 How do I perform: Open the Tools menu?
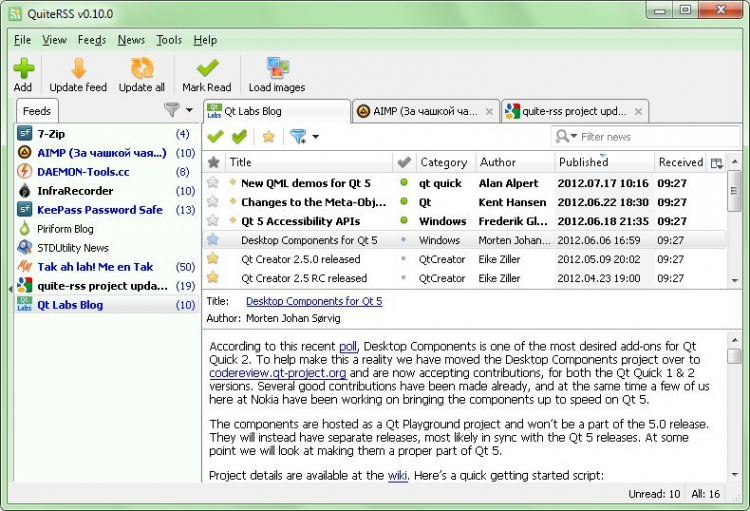tap(169, 40)
